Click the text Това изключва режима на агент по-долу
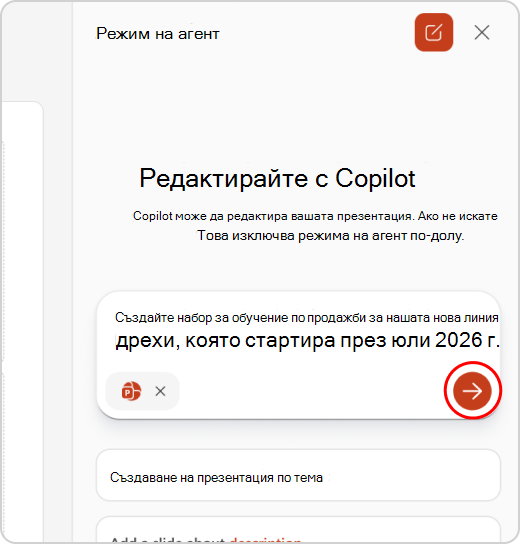Screen dimensions: 520x544 point(331,236)
